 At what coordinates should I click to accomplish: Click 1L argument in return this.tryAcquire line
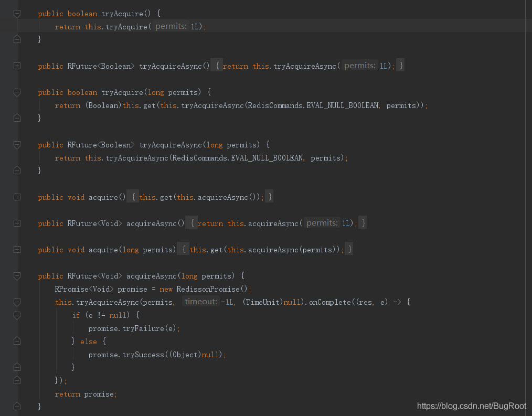pos(195,27)
